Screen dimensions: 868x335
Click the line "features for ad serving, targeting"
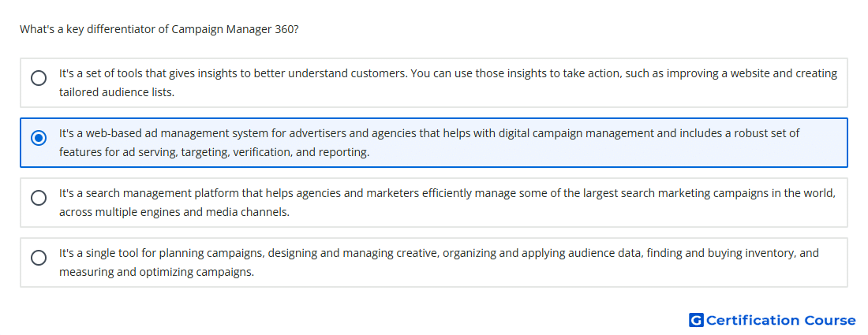(x=214, y=152)
